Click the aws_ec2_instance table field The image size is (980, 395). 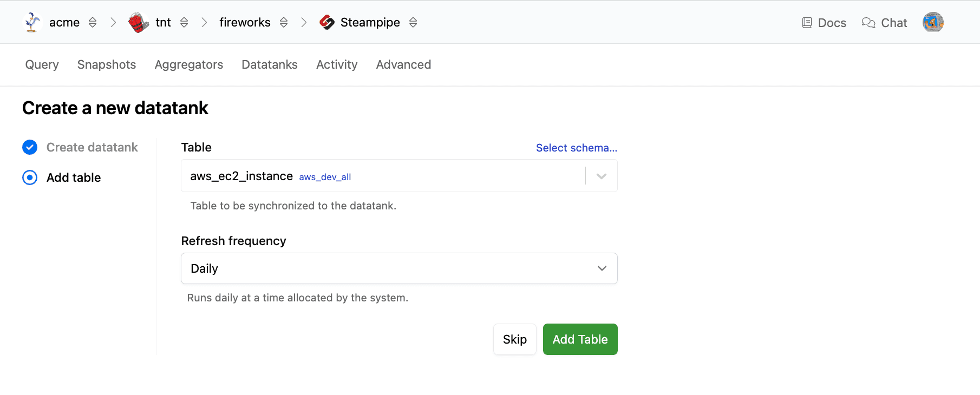[399, 176]
